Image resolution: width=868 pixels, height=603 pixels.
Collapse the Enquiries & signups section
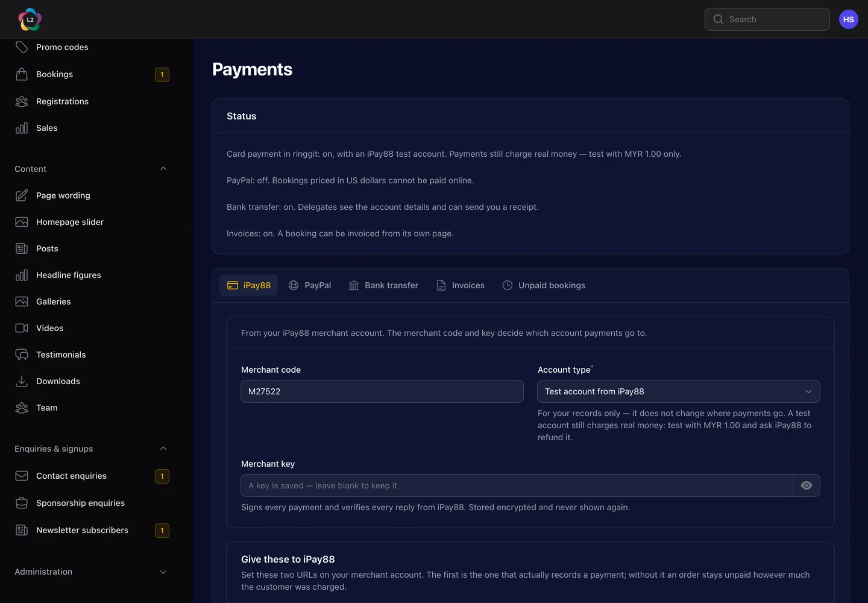click(163, 449)
